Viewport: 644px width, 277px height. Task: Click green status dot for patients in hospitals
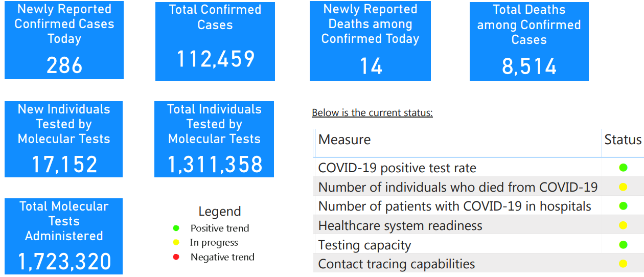pos(623,206)
